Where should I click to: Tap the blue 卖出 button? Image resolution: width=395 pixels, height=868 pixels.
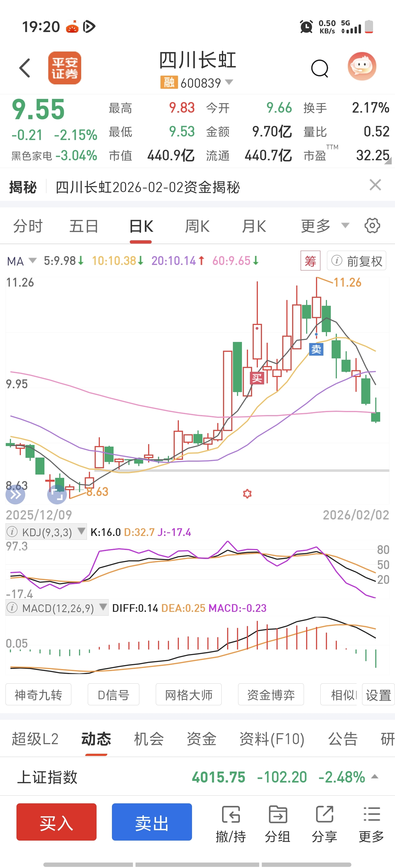tap(152, 822)
